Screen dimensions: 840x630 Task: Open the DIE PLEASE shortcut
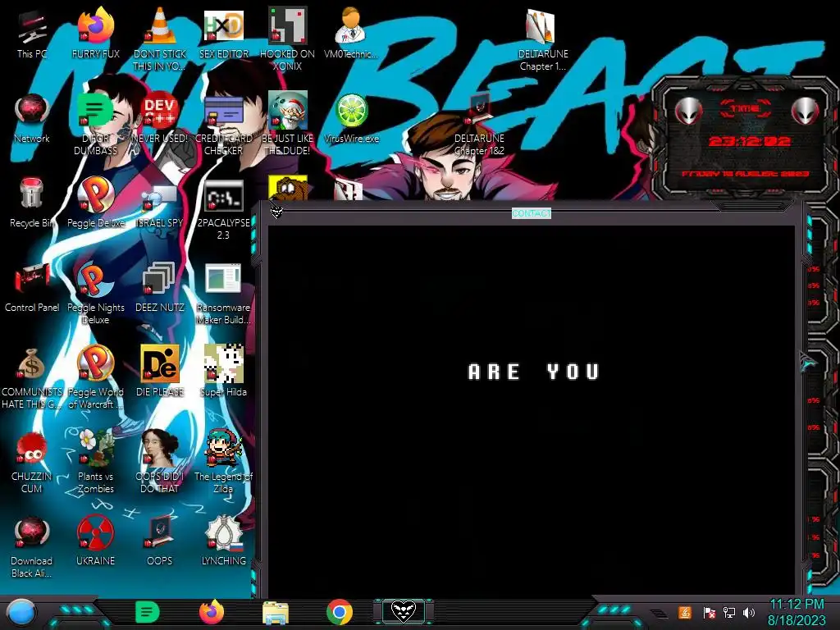click(x=160, y=372)
